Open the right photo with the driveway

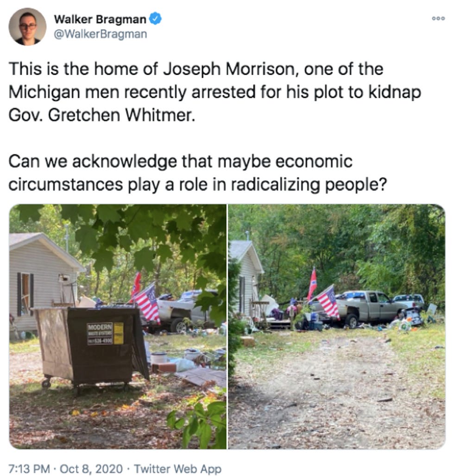click(x=336, y=326)
